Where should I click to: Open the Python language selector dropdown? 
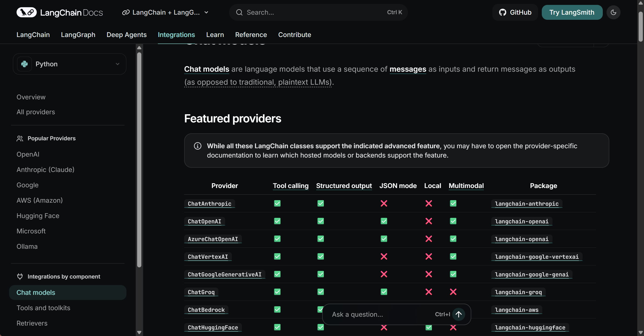70,64
